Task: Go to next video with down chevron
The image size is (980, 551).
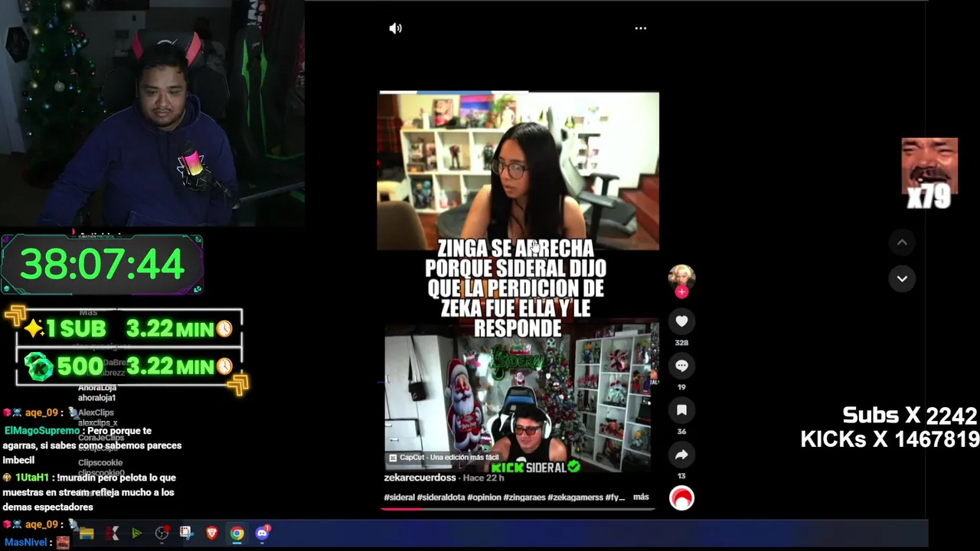Action: point(902,279)
